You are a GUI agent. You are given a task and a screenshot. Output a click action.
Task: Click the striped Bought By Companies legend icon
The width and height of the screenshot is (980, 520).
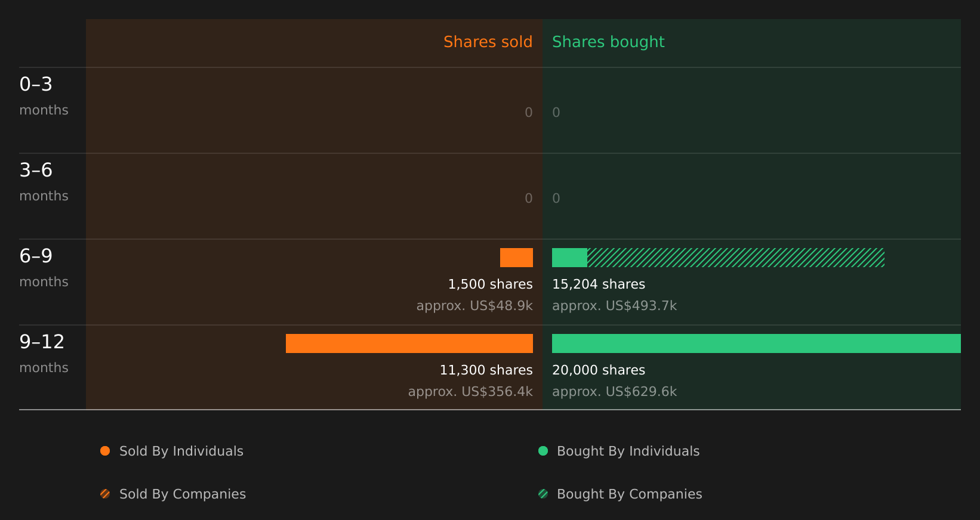(x=543, y=494)
